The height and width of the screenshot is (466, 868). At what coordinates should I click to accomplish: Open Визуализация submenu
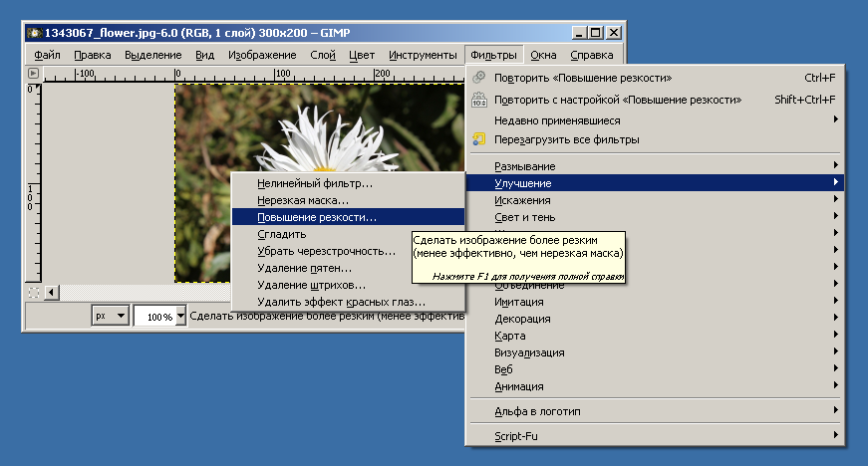[x=655, y=352]
